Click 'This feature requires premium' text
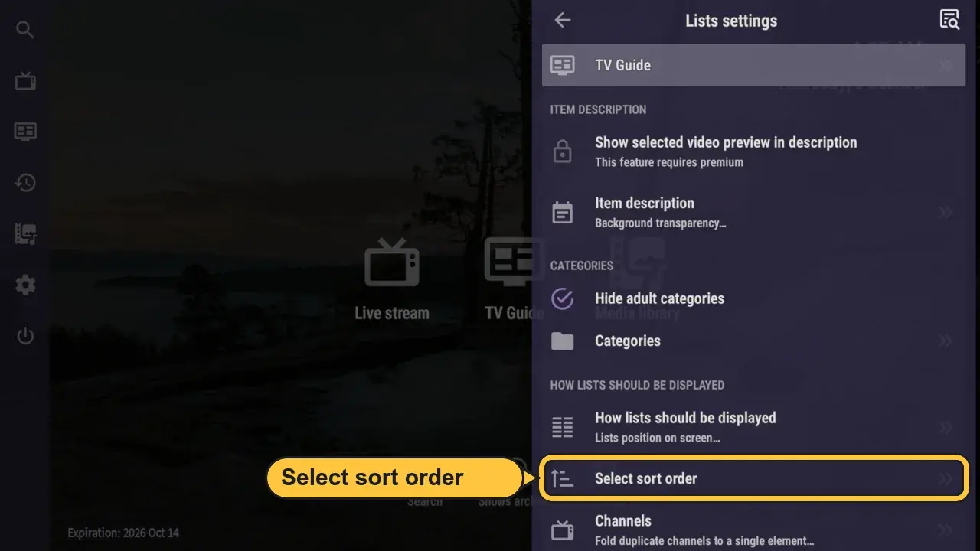 [x=669, y=162]
